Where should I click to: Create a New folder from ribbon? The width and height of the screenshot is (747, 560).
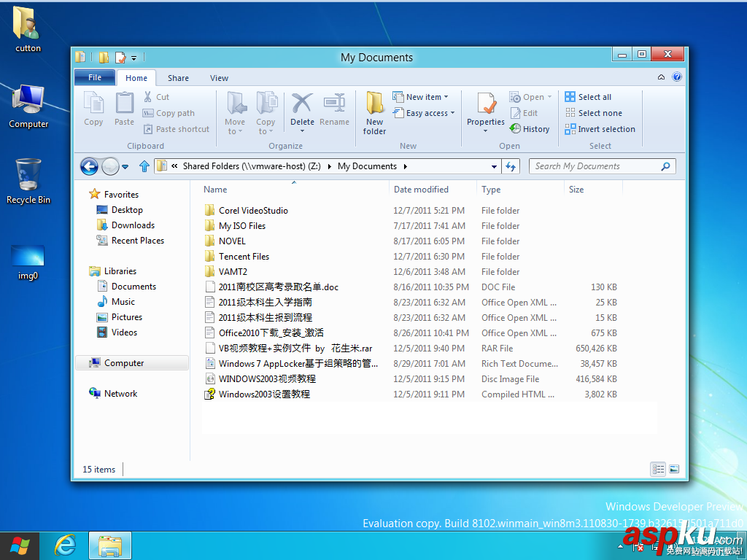click(375, 113)
